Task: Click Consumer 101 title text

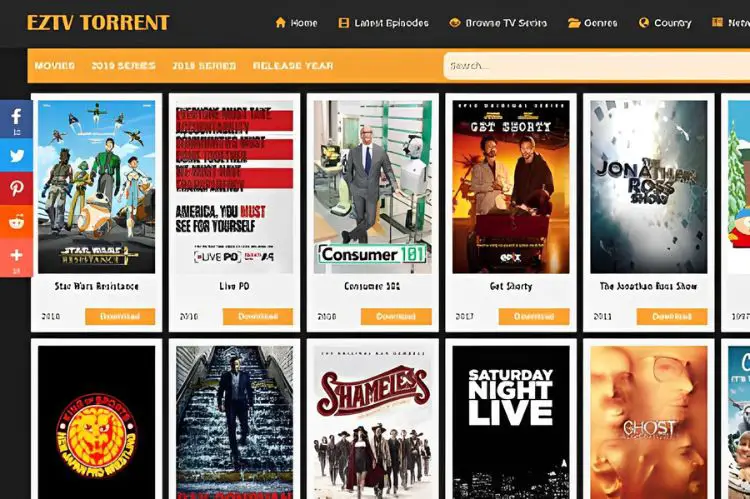Action: pyautogui.click(x=372, y=286)
